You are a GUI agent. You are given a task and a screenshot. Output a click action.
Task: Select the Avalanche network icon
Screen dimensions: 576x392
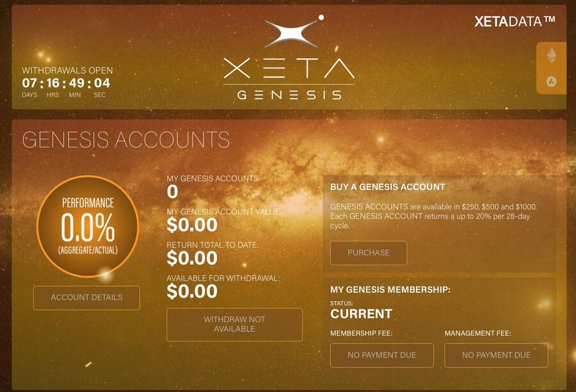tap(552, 81)
